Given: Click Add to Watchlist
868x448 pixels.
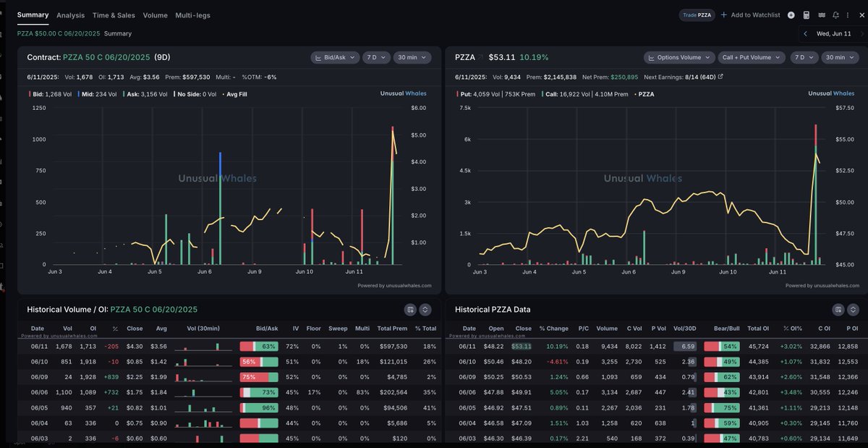Looking at the screenshot, I should [x=751, y=14].
